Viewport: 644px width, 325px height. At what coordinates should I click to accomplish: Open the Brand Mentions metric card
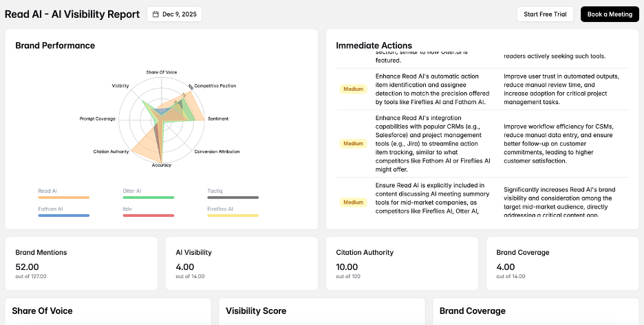(81, 263)
